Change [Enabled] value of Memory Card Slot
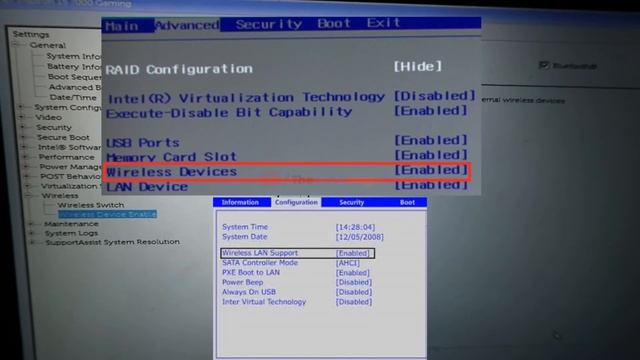 (x=431, y=155)
